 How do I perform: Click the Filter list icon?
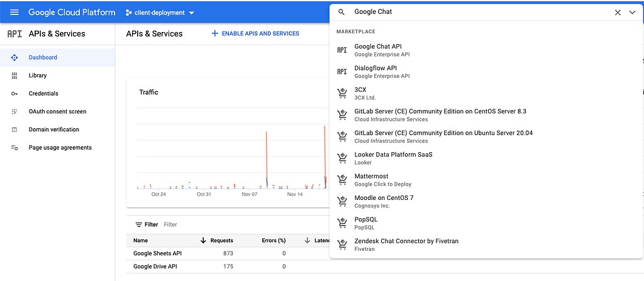(x=139, y=224)
